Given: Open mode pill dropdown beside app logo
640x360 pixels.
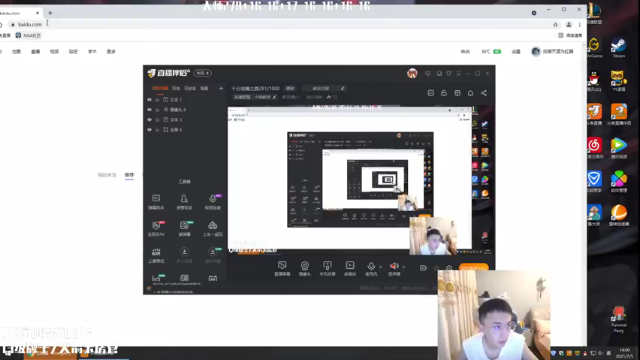Looking at the screenshot, I should pos(202,73).
